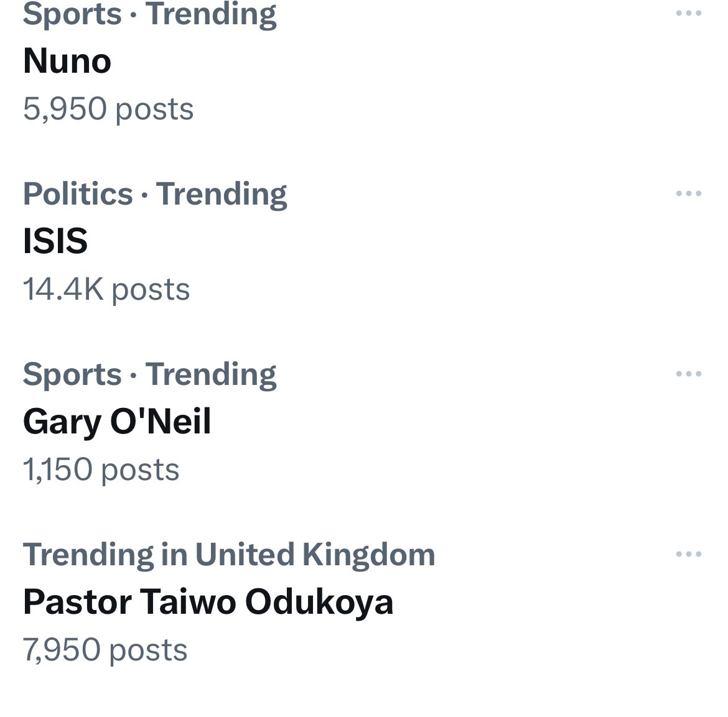Click the word Trending above Gary O'Neil
The image size is (728, 717).
click(x=211, y=374)
